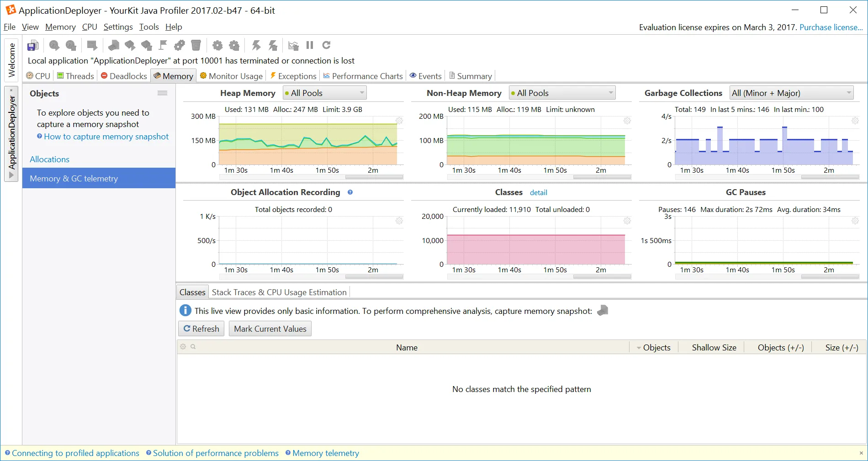Click the chart-with-trash icon to clear charts

293,45
